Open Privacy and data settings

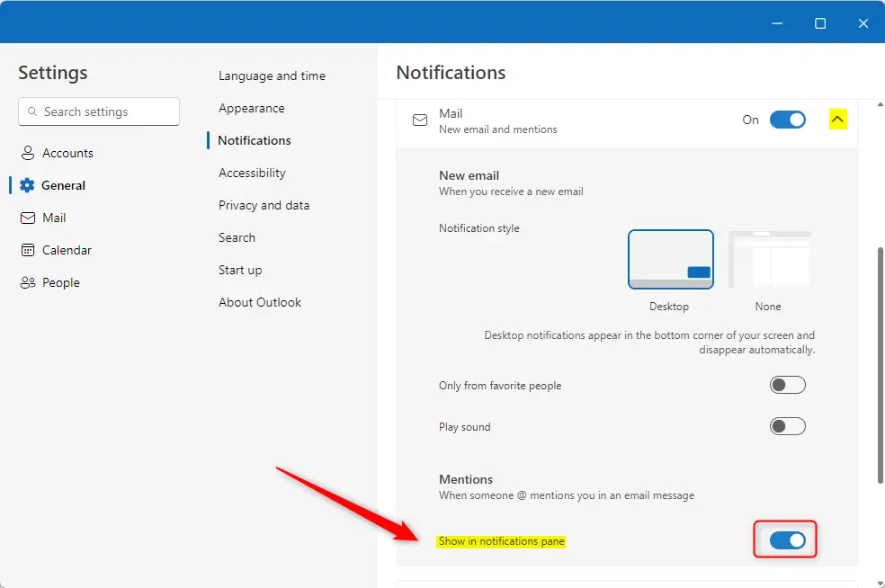pyautogui.click(x=264, y=205)
